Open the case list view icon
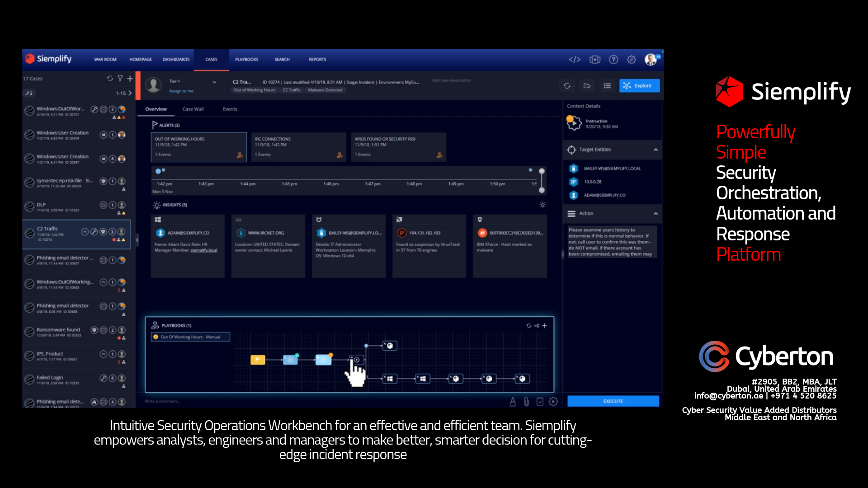Viewport: 868px width, 488px height. 607,86
